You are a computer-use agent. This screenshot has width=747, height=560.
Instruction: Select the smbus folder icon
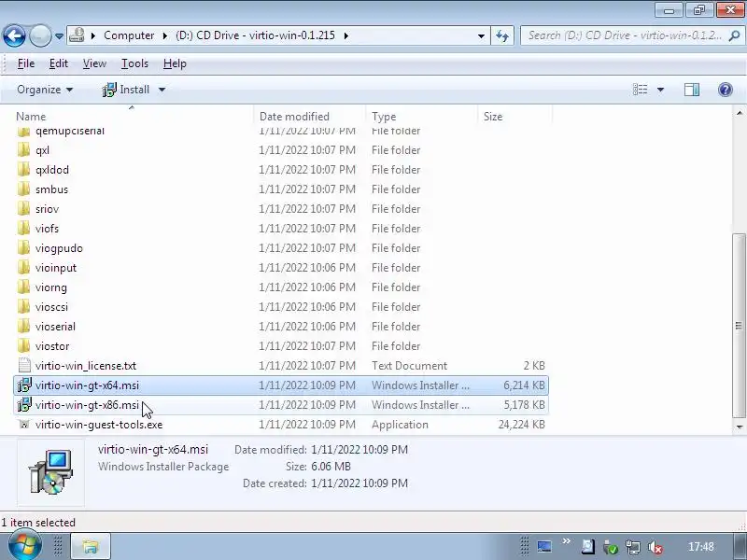tap(23, 189)
